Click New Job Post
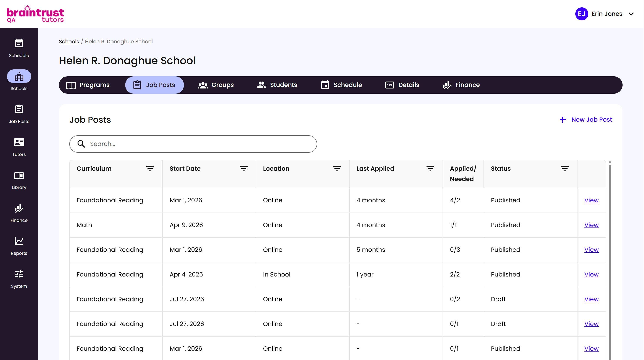The height and width of the screenshot is (360, 644). [x=586, y=120]
